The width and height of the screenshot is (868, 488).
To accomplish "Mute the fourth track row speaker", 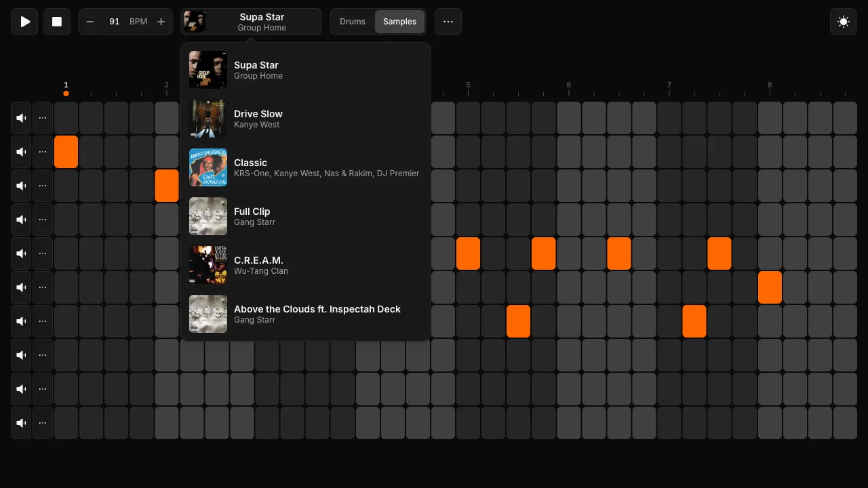I will pyautogui.click(x=21, y=220).
